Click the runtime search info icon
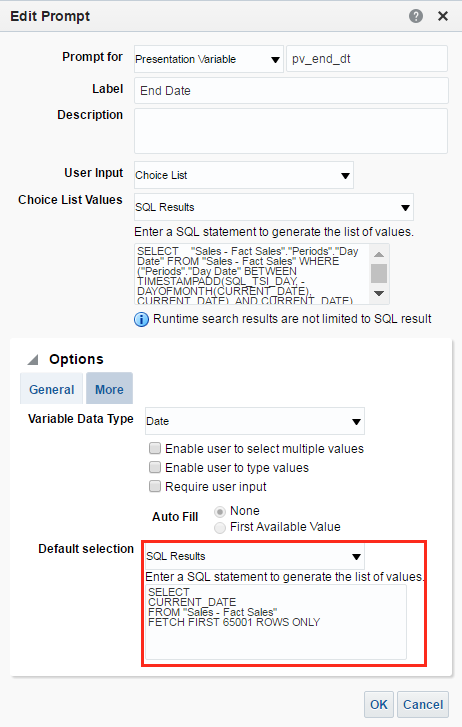Viewport: 462px width, 727px height. 141,319
